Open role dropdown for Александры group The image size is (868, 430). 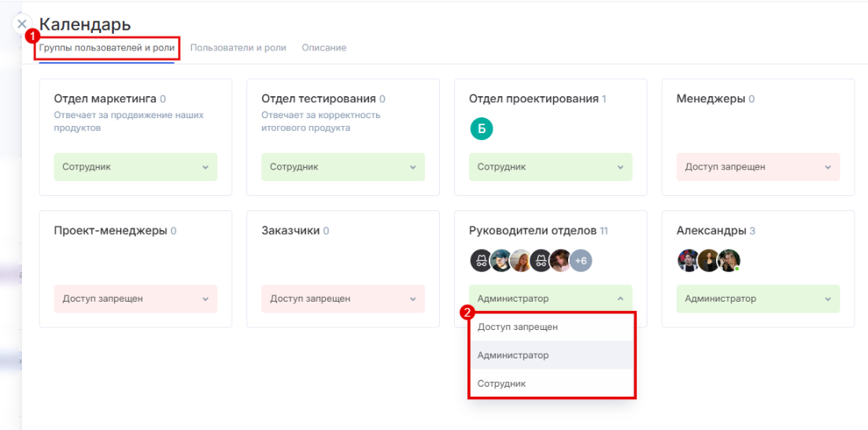(758, 299)
